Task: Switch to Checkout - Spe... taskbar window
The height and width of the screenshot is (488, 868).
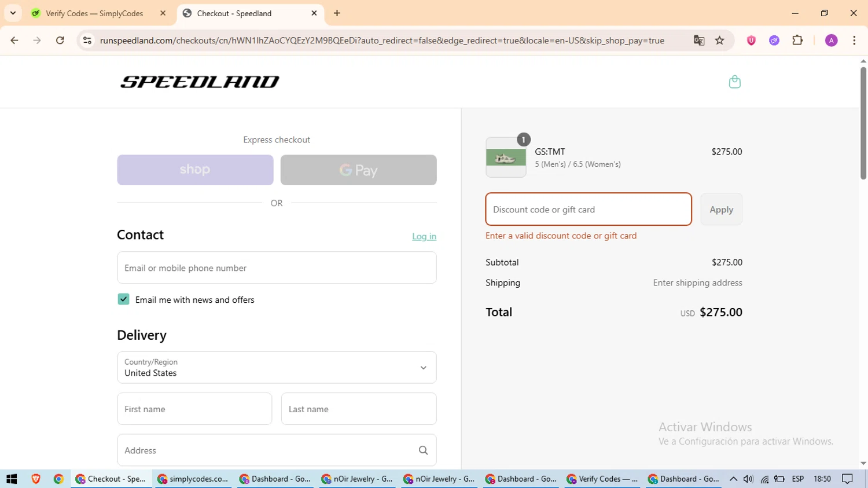Action: pos(111,479)
